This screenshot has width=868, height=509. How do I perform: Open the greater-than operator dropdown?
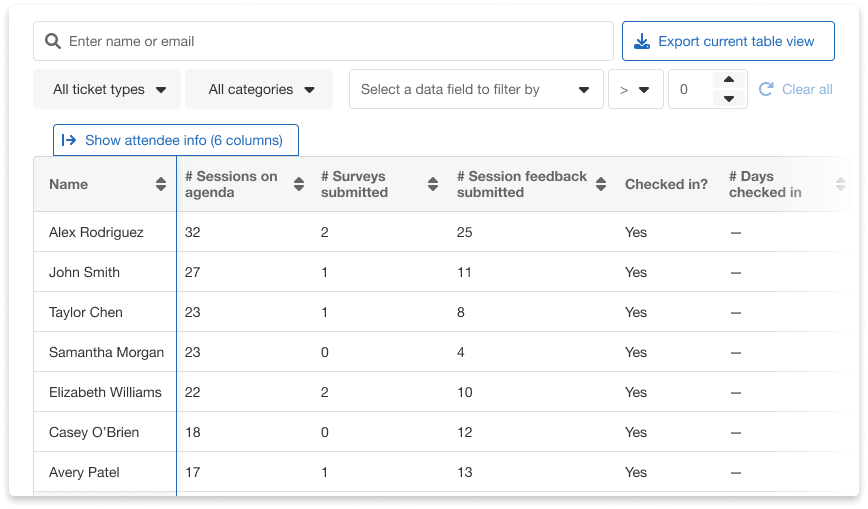click(x=635, y=89)
